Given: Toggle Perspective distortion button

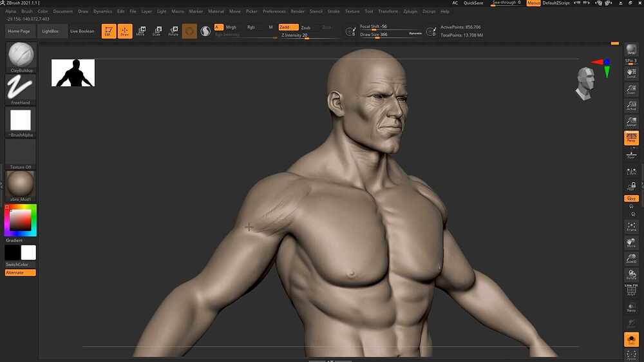Looking at the screenshot, I should (x=631, y=138).
